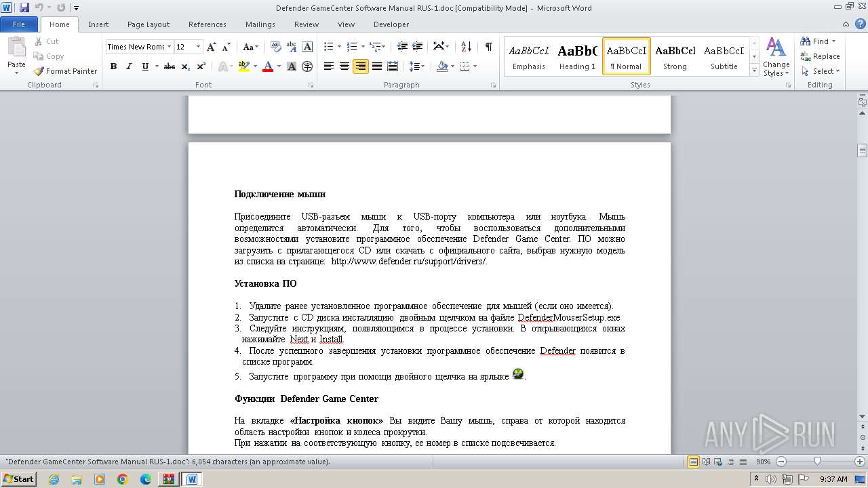
Task: Toggle underline formatting
Action: pos(144,66)
